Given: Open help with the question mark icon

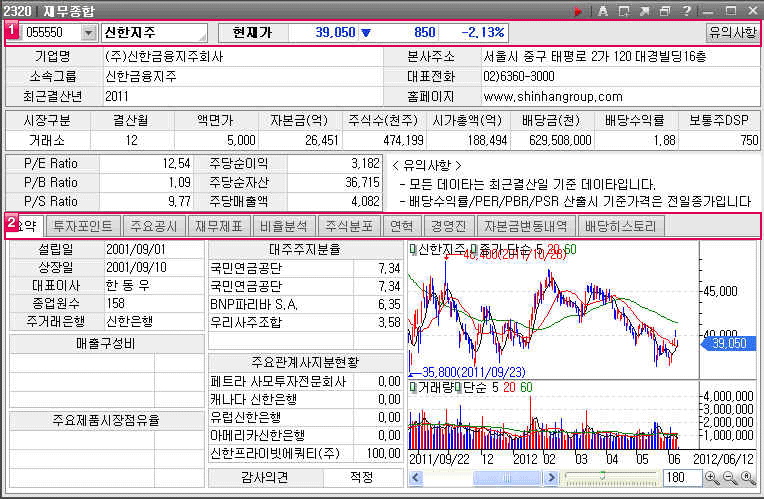Looking at the screenshot, I should (686, 11).
